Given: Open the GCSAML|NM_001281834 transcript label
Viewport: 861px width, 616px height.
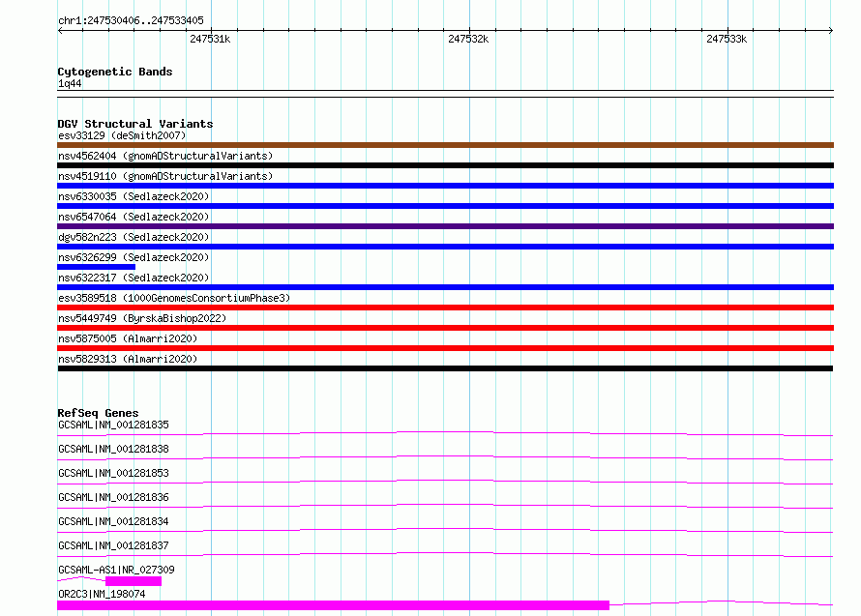Looking at the screenshot, I should tap(113, 521).
